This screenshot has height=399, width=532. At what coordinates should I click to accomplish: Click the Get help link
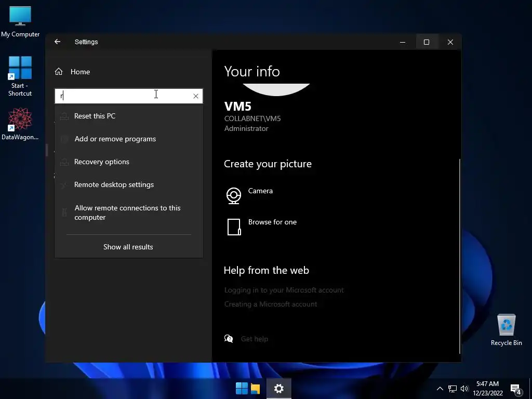tap(255, 339)
